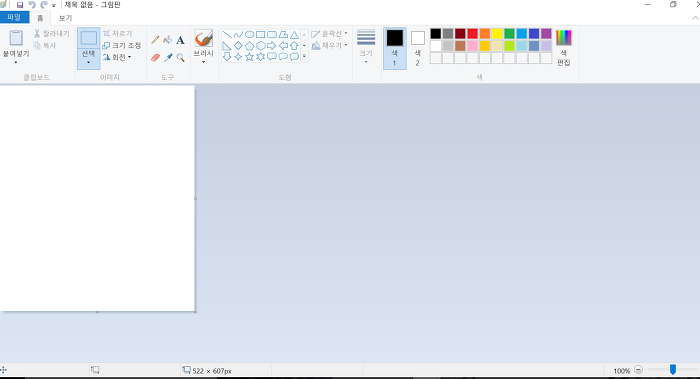The image size is (700, 379).
Task: Pick the yellow color swatch
Action: (x=497, y=33)
